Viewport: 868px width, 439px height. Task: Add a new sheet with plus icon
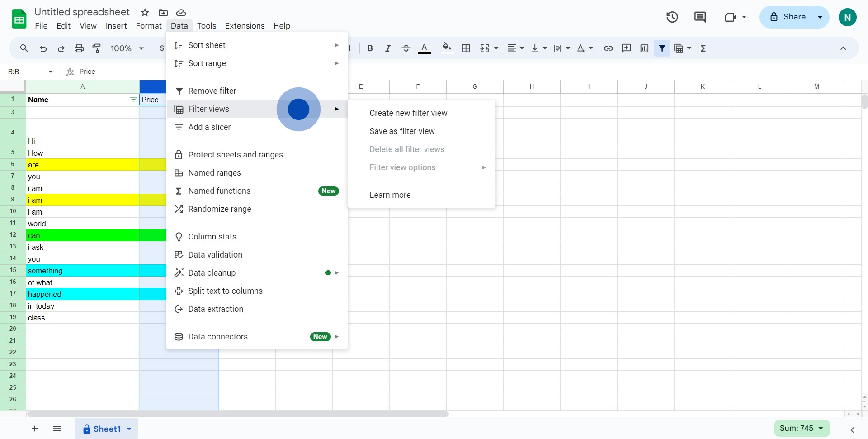tap(35, 429)
